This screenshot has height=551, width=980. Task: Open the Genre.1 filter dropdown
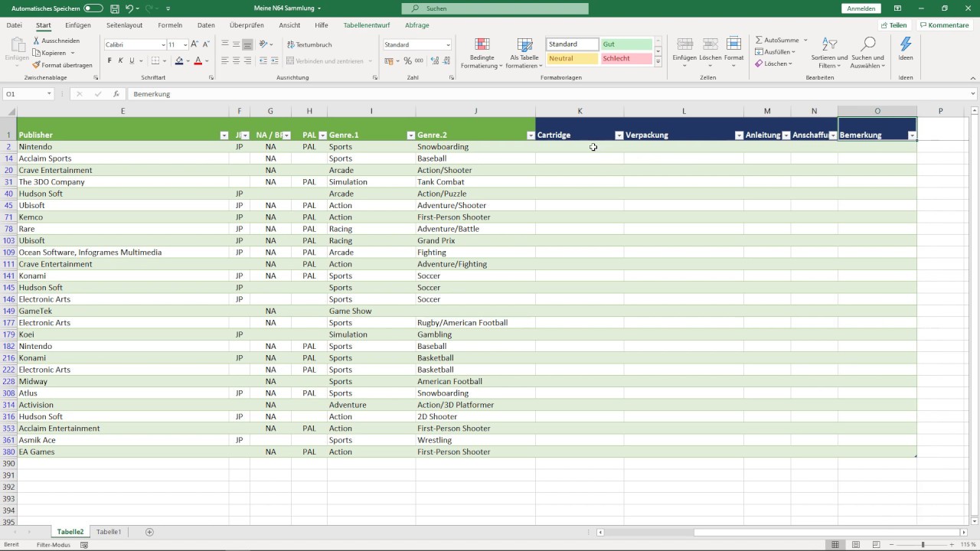410,135
